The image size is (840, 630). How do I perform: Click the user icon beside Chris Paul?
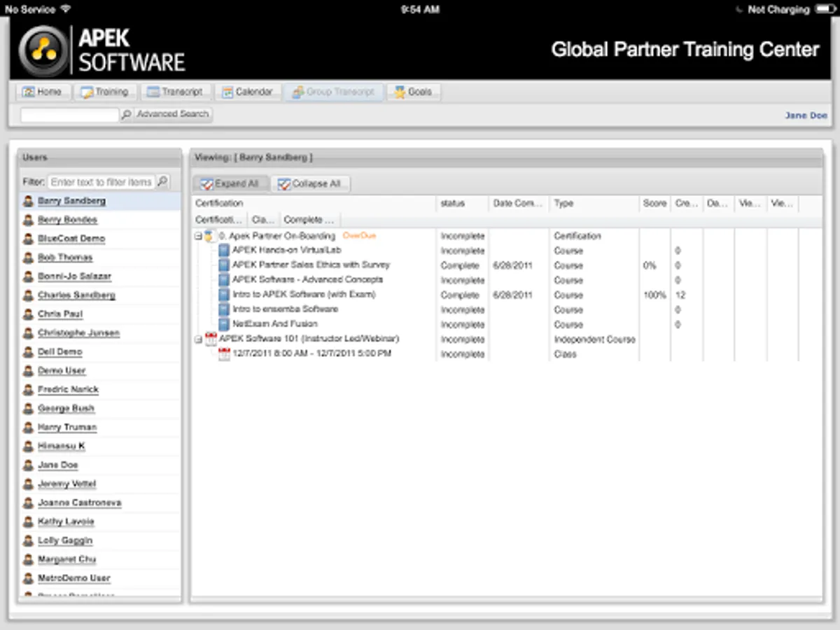(28, 314)
